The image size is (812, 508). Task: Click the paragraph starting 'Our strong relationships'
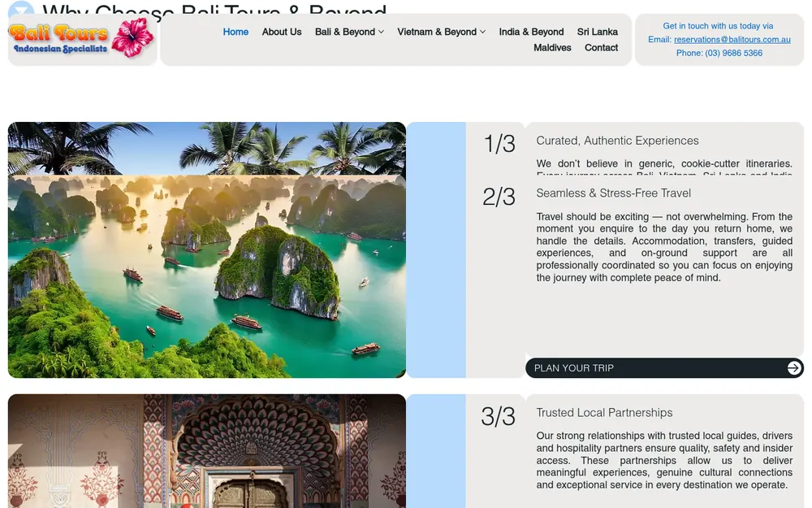coord(664,460)
